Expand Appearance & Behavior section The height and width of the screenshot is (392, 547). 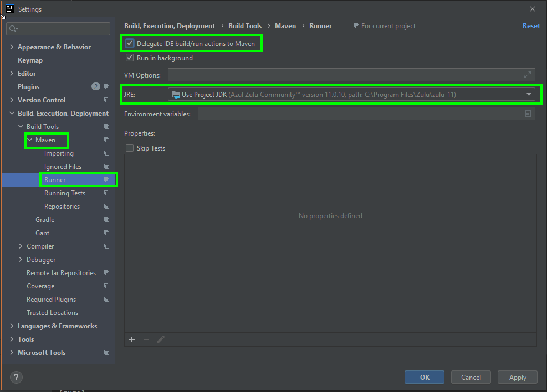[x=12, y=47]
